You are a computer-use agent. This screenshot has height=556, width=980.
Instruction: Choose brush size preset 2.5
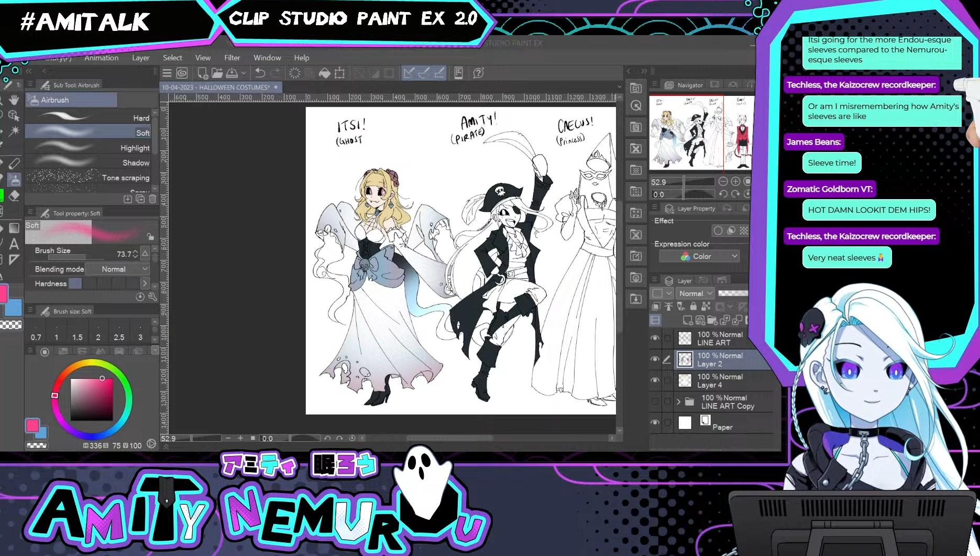click(x=119, y=332)
